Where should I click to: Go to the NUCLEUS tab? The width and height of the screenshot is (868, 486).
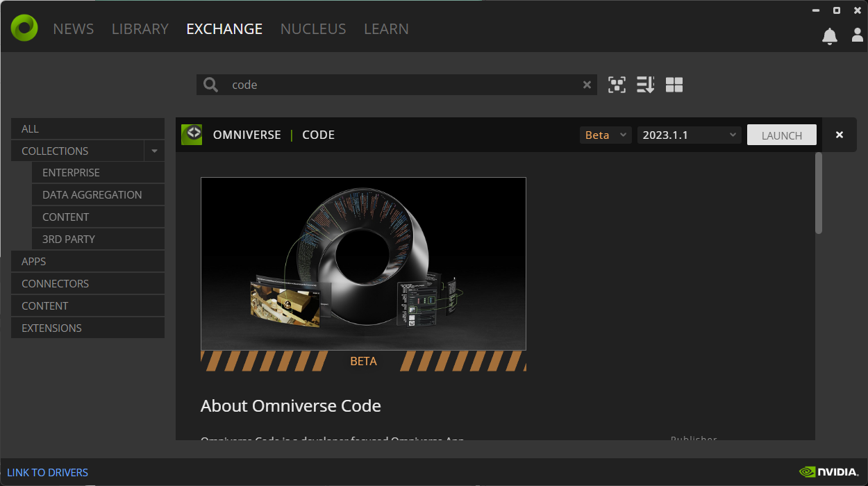click(313, 29)
